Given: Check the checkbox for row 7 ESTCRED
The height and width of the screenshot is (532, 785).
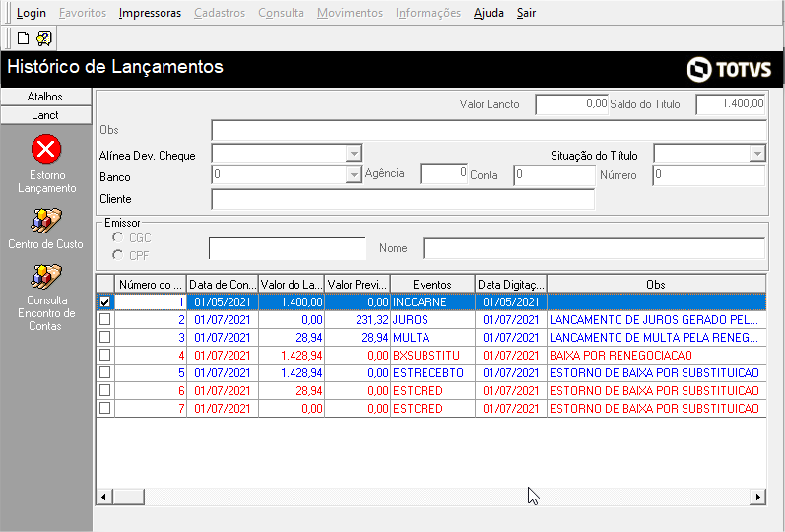Looking at the screenshot, I should tap(105, 408).
